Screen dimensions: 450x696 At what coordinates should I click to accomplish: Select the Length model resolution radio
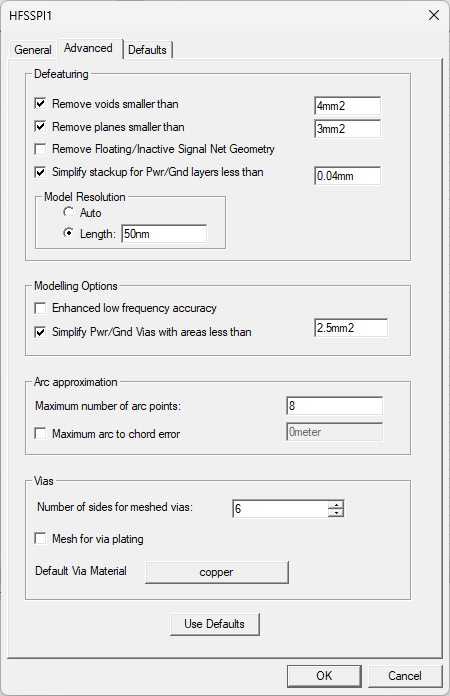tap(68, 233)
